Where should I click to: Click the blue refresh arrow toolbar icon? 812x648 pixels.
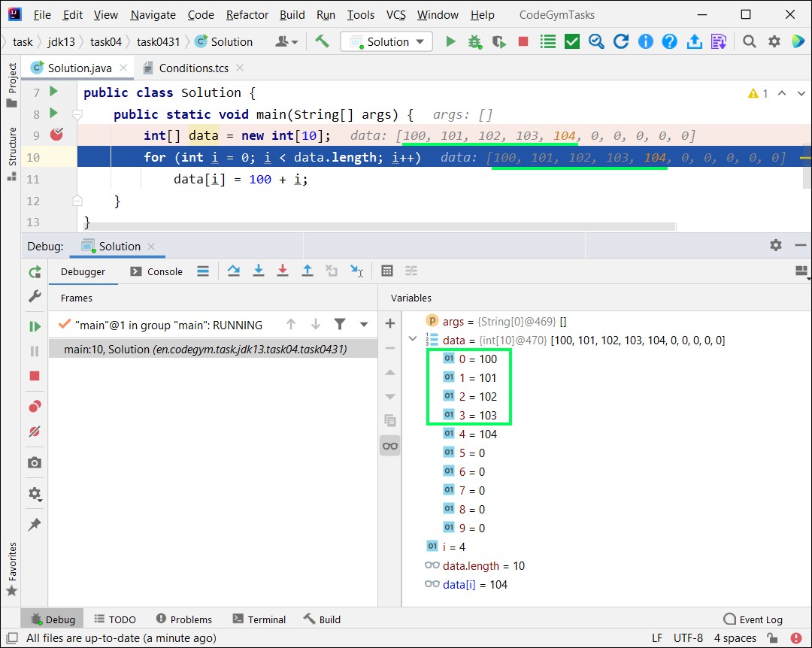[621, 41]
